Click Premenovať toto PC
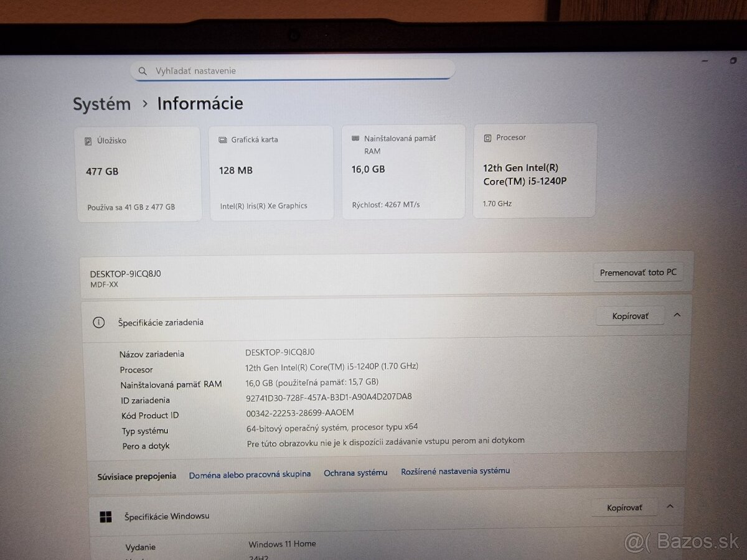 638,272
